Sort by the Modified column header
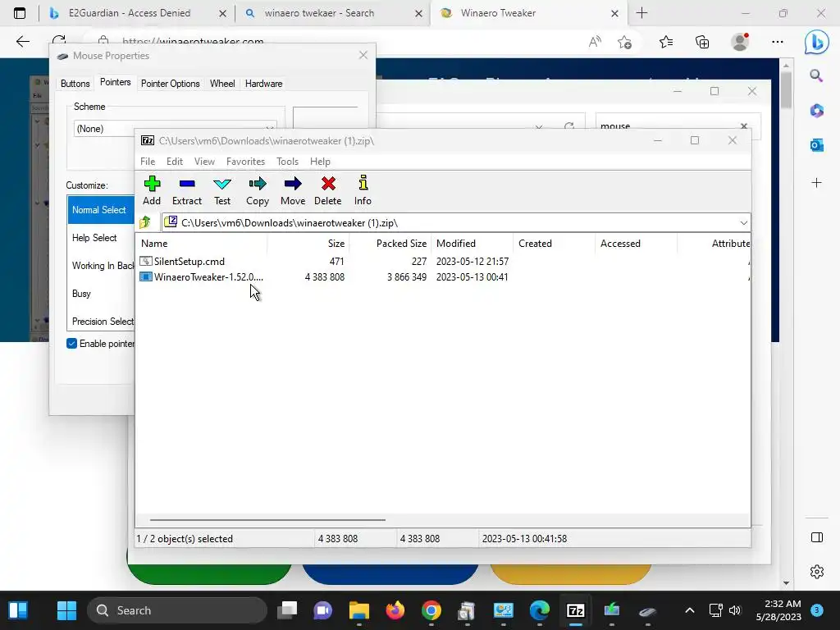 (472, 243)
